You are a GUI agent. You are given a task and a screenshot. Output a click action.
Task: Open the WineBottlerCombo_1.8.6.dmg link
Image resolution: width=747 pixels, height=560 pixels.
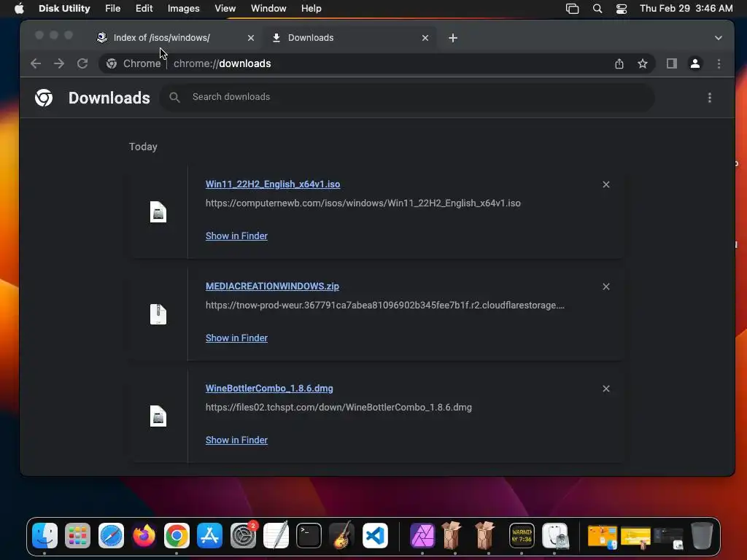pos(269,388)
